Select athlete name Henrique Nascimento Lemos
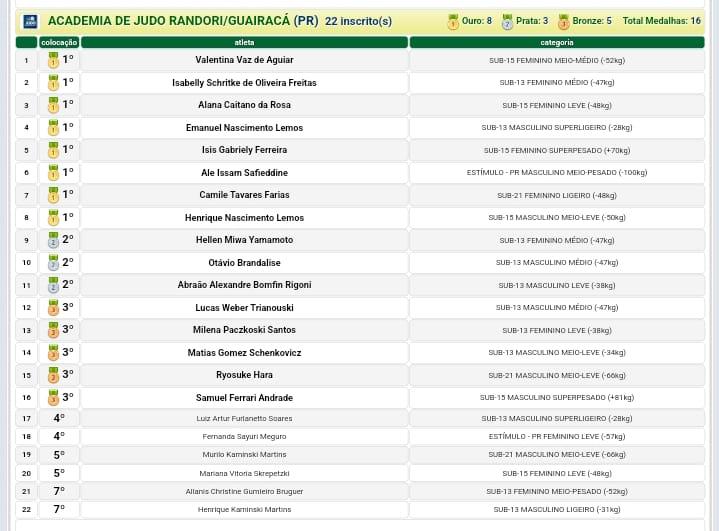The image size is (719, 531). pos(244,217)
